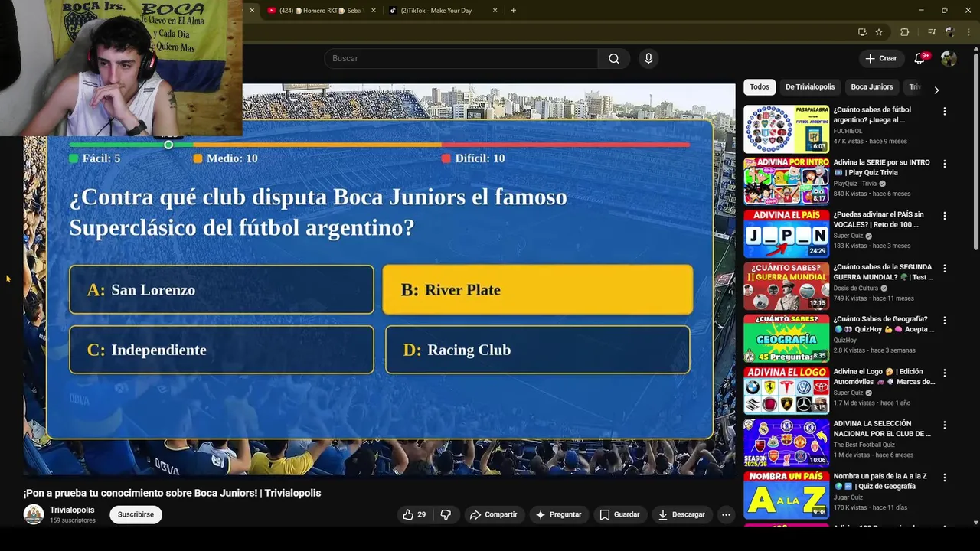Viewport: 980px width, 551px height.
Task: Click the page vertical scrollbar
Action: 975,153
